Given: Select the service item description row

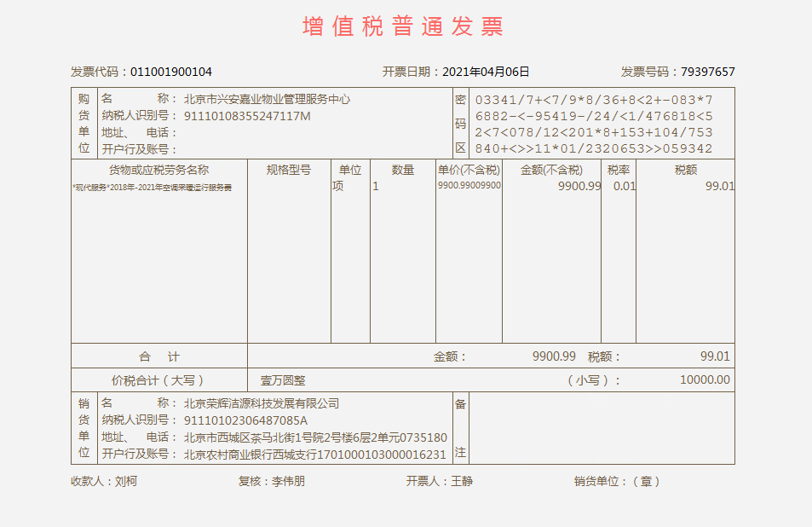Looking at the screenshot, I should pyautogui.click(x=153, y=187).
